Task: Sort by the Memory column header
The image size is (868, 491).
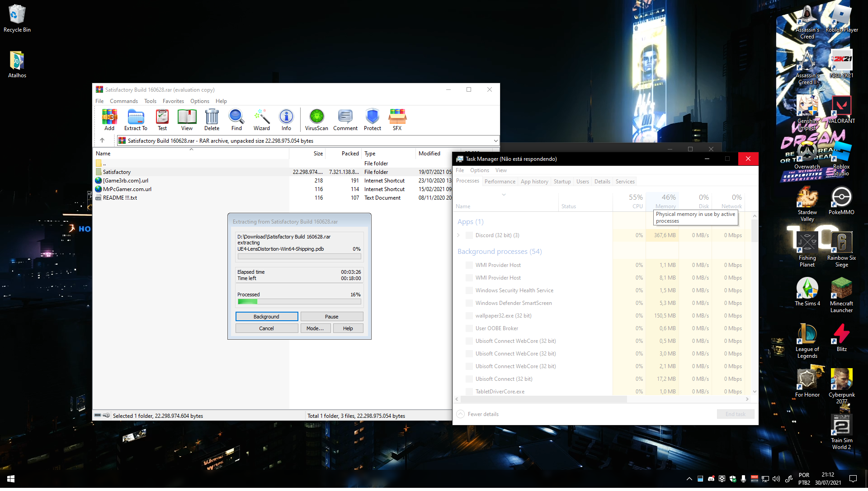Action: [x=663, y=201]
